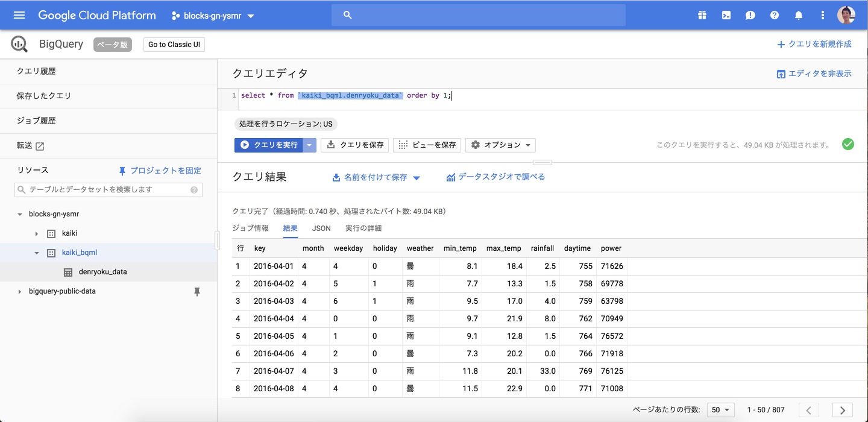Switch to the 実行の詳細 tab
868x422 pixels.
point(363,228)
